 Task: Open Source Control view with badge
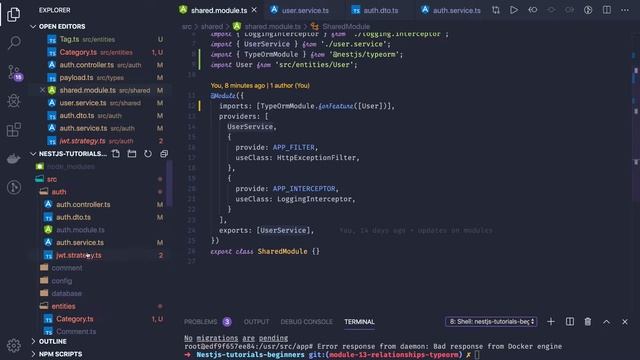pyautogui.click(x=14, y=72)
